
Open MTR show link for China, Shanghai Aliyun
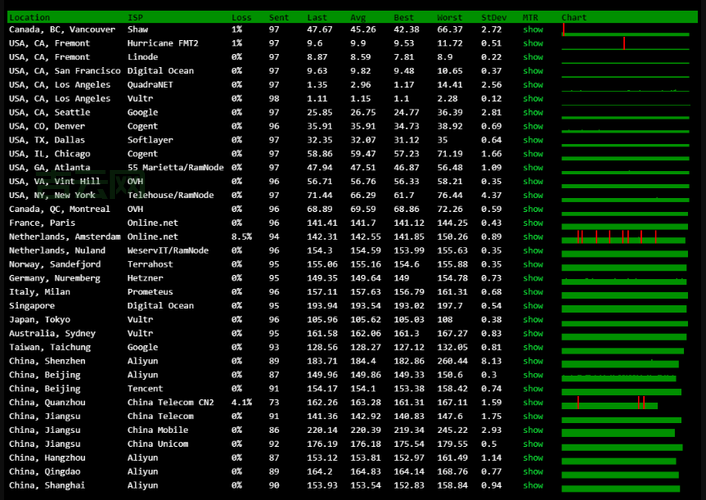click(533, 485)
